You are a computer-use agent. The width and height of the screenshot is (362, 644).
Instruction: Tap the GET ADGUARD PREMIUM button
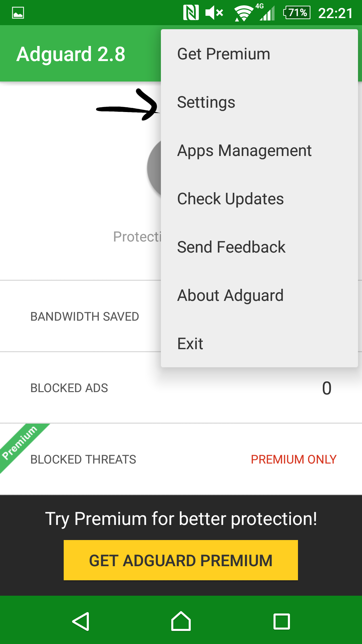click(x=181, y=560)
